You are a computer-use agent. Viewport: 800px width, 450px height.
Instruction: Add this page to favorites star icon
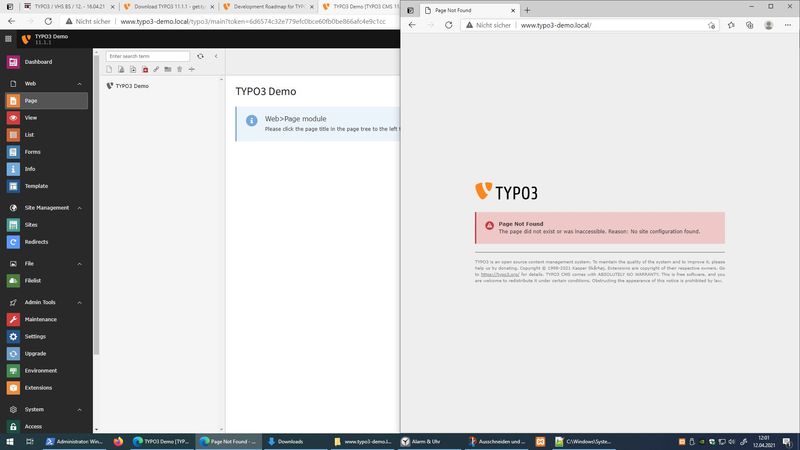[x=712, y=25]
